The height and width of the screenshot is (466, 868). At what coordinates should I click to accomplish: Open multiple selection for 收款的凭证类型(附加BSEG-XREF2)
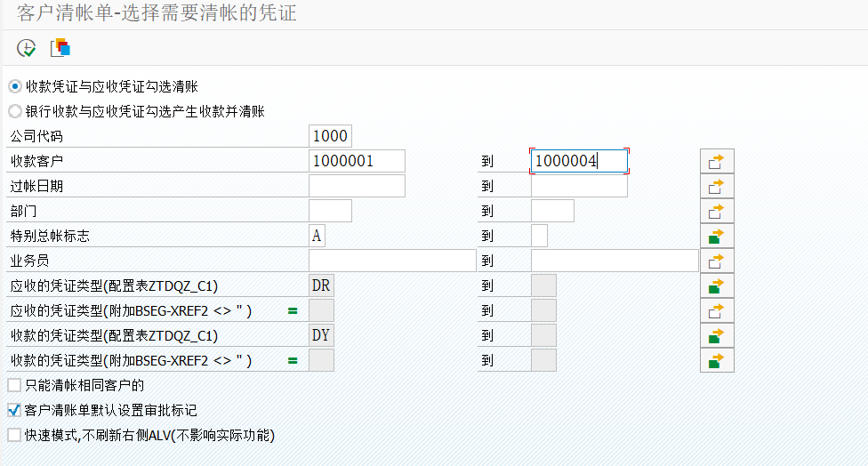717,360
